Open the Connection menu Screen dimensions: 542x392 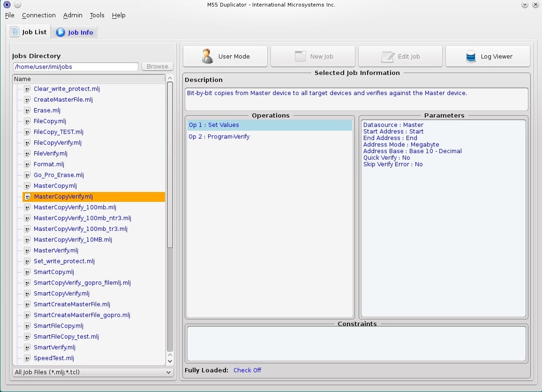tap(39, 15)
